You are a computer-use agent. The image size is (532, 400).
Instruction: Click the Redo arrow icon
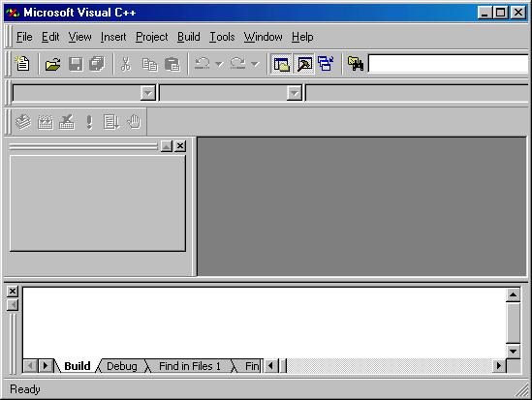(x=237, y=63)
